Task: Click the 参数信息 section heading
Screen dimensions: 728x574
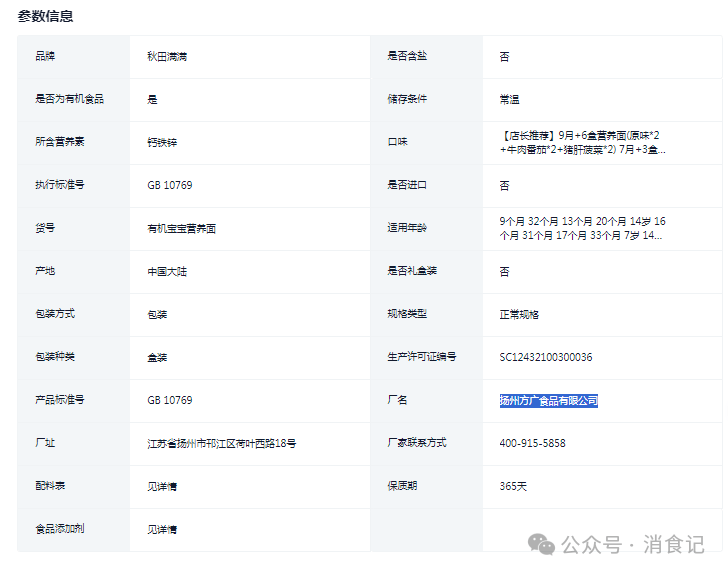Action: (x=45, y=16)
